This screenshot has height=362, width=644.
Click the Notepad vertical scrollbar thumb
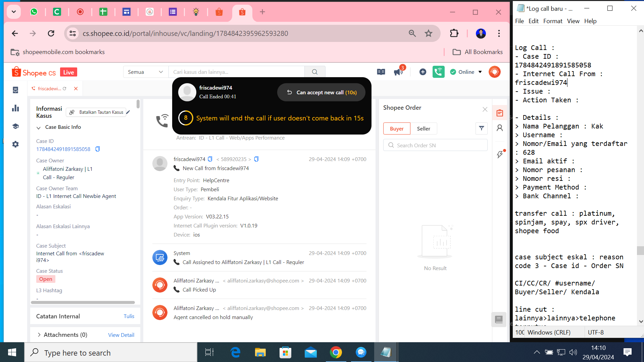[x=640, y=251]
